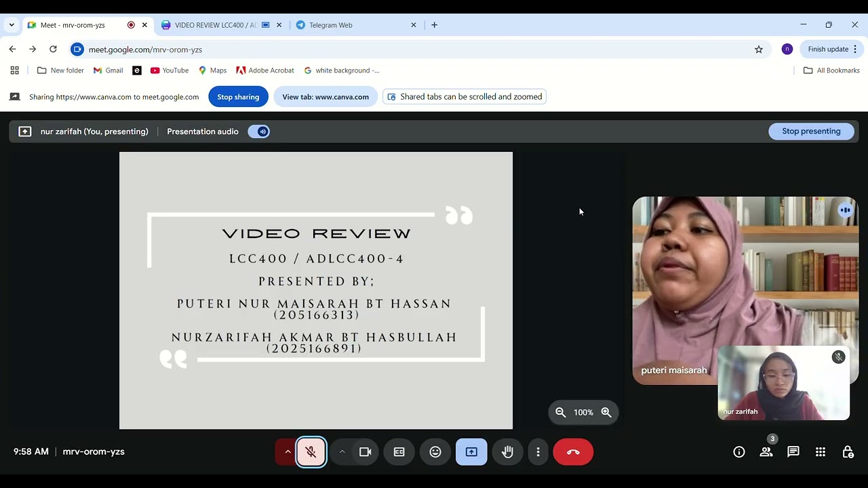Toggle the camera on or off
Image resolution: width=868 pixels, height=488 pixels.
pos(366,452)
